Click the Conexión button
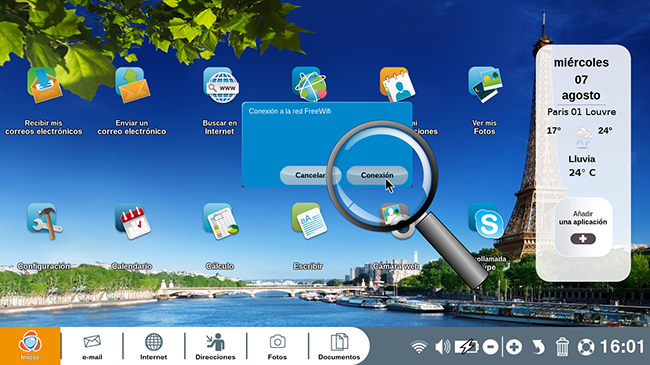Viewport: 650px width, 365px height. (x=377, y=175)
